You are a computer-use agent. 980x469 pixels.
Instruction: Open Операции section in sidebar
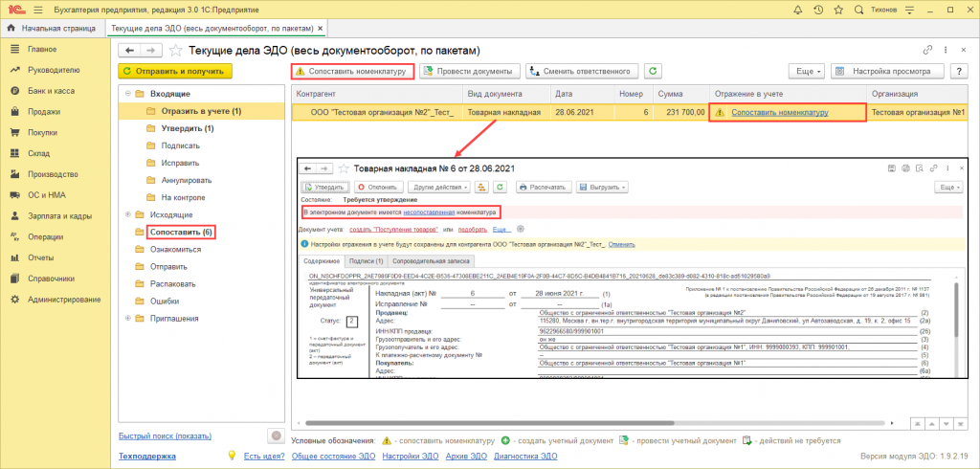point(45,237)
